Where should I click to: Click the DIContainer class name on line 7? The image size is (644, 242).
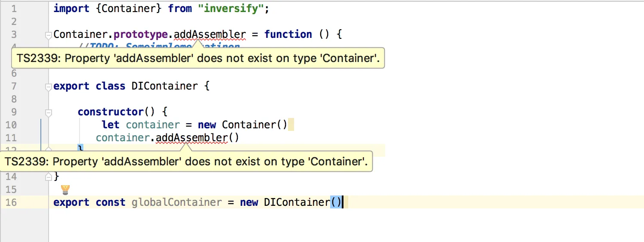click(x=165, y=86)
